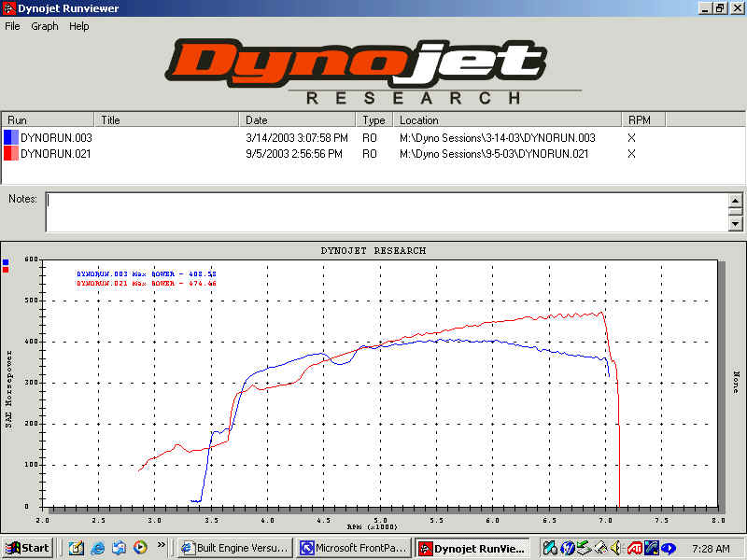
Task: Click inside the Notes text field
Action: click(x=387, y=213)
